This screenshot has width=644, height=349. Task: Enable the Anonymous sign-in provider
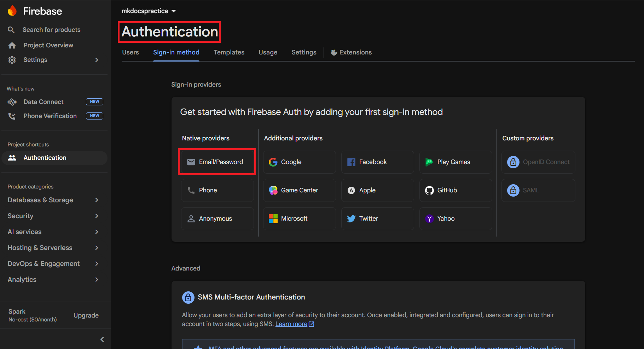pyautogui.click(x=217, y=218)
